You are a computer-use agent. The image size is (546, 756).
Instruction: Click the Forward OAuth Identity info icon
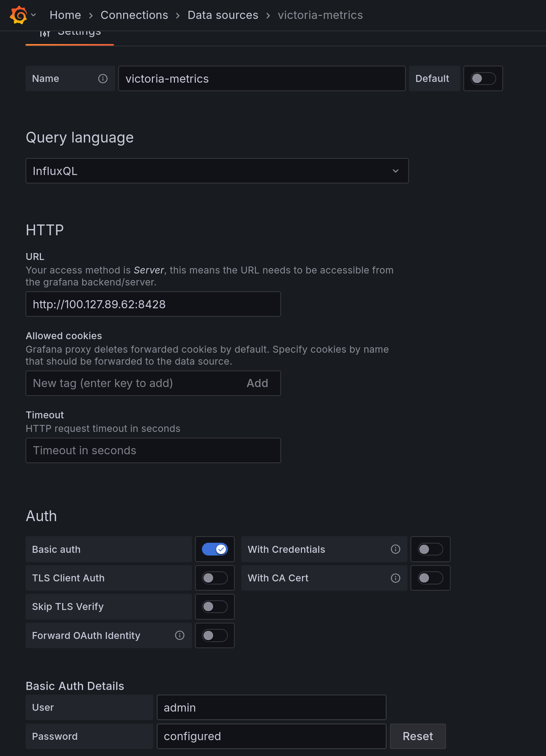[x=180, y=635]
